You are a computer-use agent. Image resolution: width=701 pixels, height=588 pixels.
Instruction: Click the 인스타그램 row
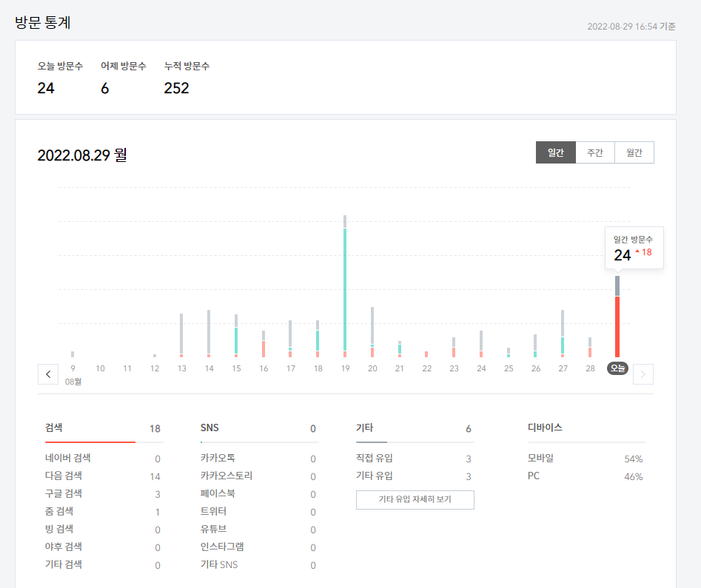click(x=259, y=547)
